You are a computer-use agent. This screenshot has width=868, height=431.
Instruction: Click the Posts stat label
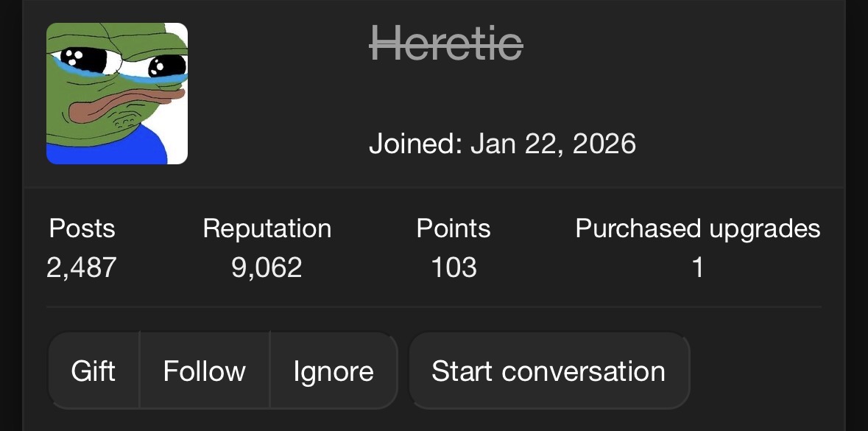[x=82, y=228]
